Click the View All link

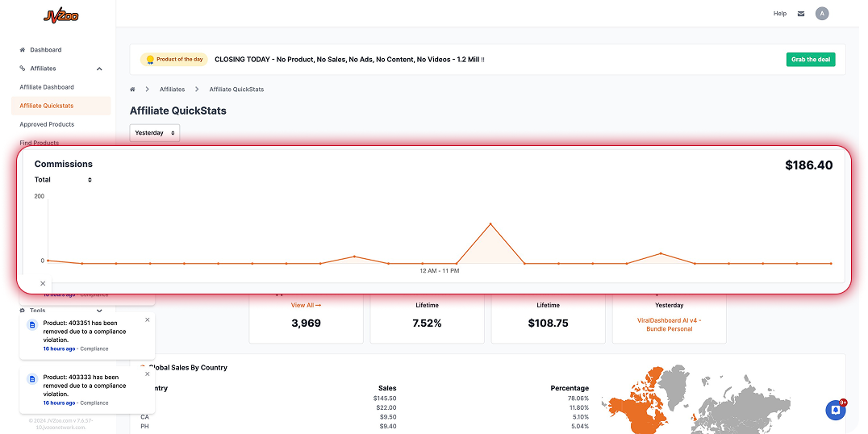tap(306, 305)
